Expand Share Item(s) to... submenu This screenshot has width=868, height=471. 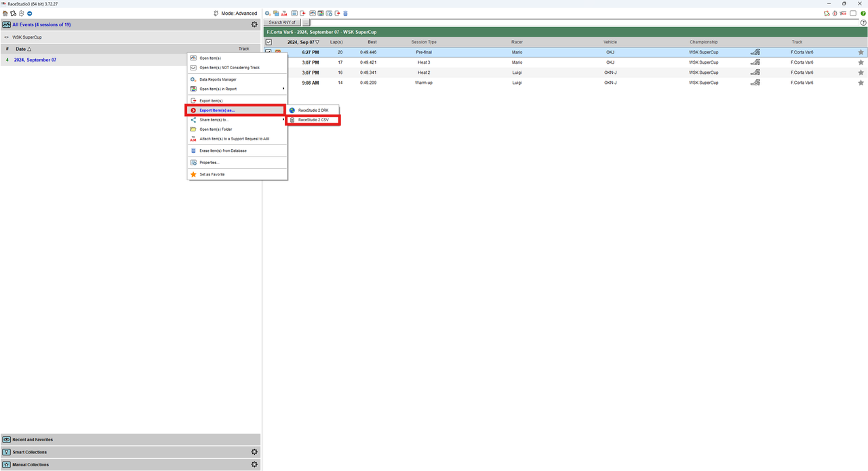pyautogui.click(x=237, y=120)
